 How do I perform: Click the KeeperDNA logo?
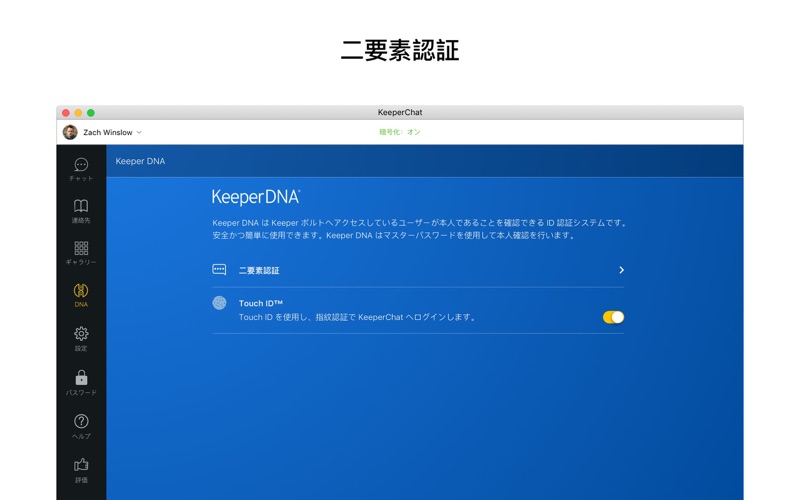[256, 197]
